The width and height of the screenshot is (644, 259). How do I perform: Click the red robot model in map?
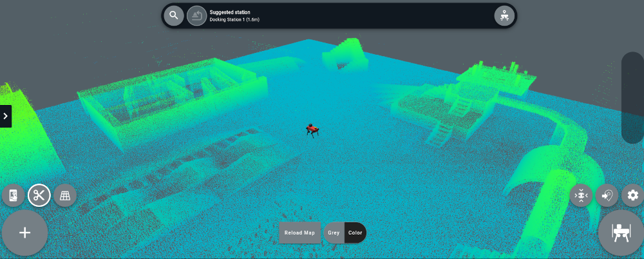click(x=312, y=130)
